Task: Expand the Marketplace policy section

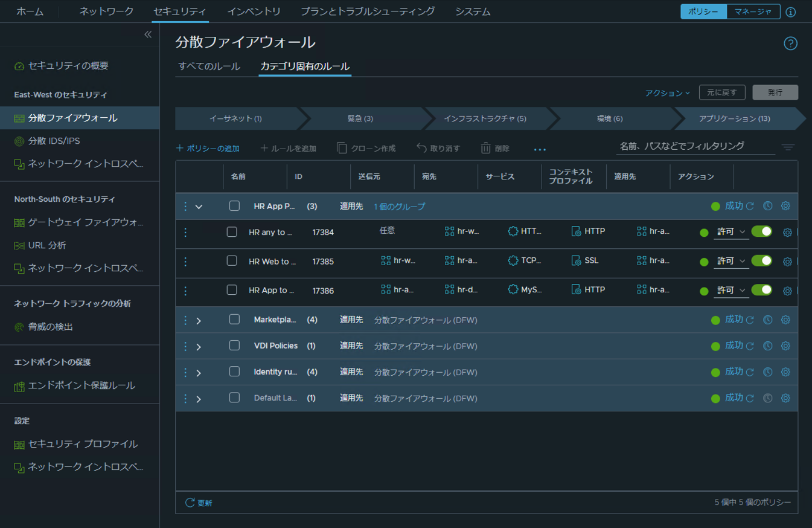Action: 199,321
